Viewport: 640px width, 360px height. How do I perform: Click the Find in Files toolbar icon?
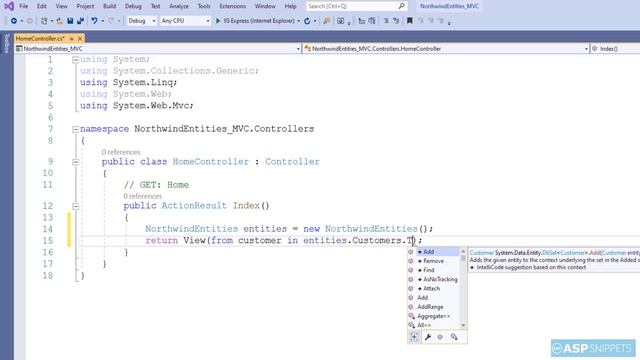point(327,21)
